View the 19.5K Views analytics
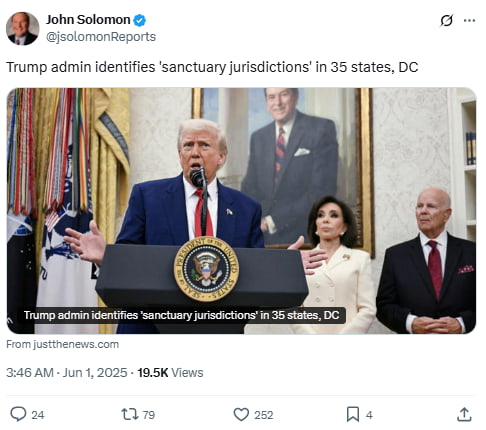This screenshot has height=430, width=486. (x=170, y=373)
